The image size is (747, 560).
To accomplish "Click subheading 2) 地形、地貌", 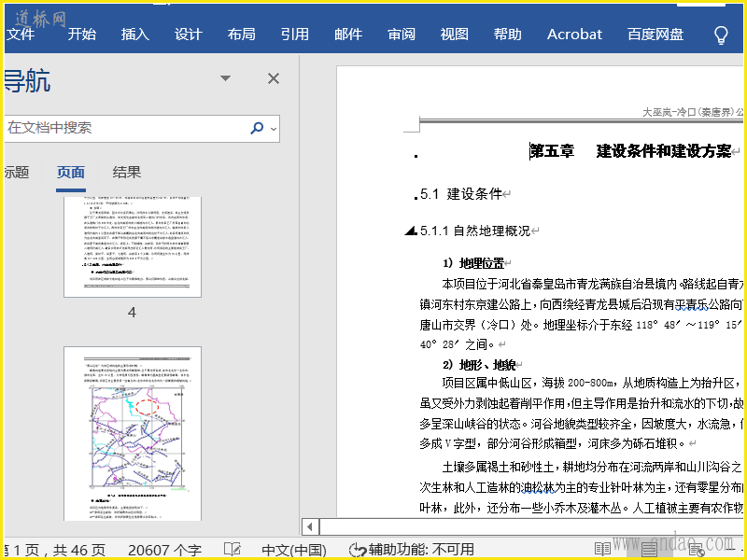I will click(479, 365).
